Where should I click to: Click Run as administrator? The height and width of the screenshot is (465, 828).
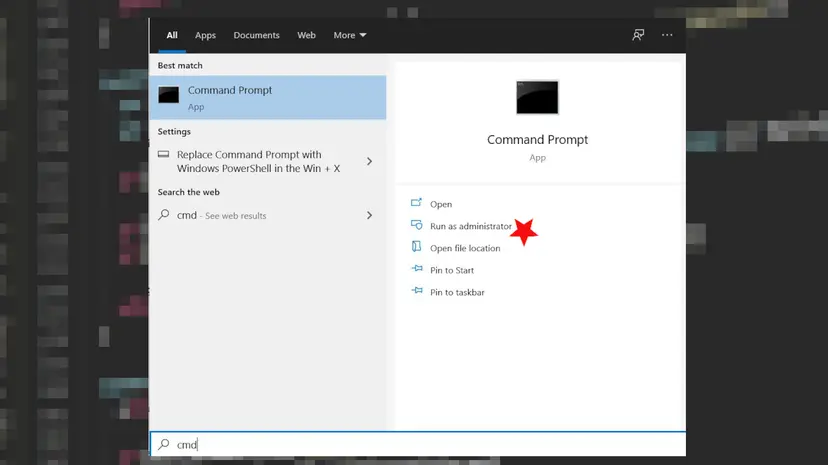coord(471,226)
